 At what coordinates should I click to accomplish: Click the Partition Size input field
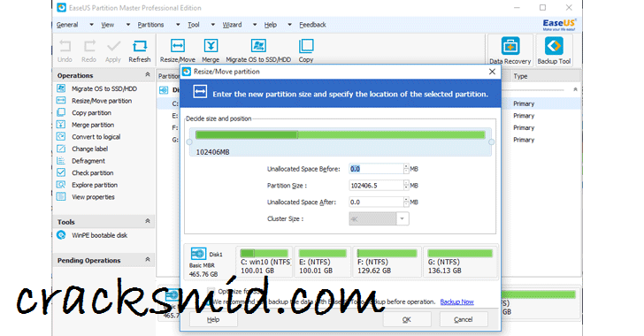pyautogui.click(x=376, y=186)
